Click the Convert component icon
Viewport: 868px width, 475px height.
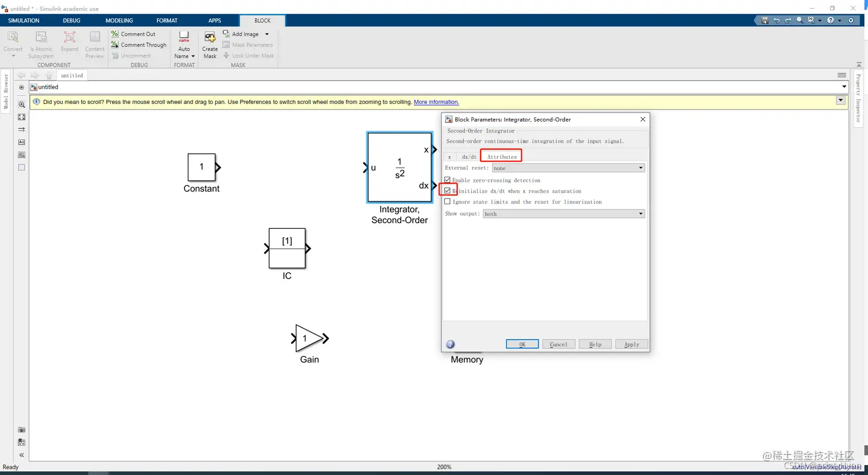tap(13, 38)
